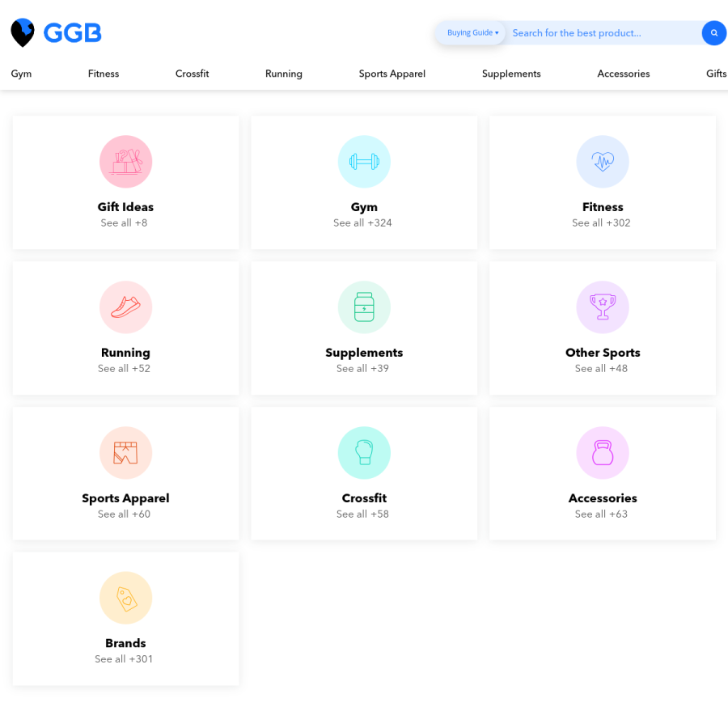Click "See all +60" under Sports Apparel
The height and width of the screenshot is (728, 728).
[124, 514]
